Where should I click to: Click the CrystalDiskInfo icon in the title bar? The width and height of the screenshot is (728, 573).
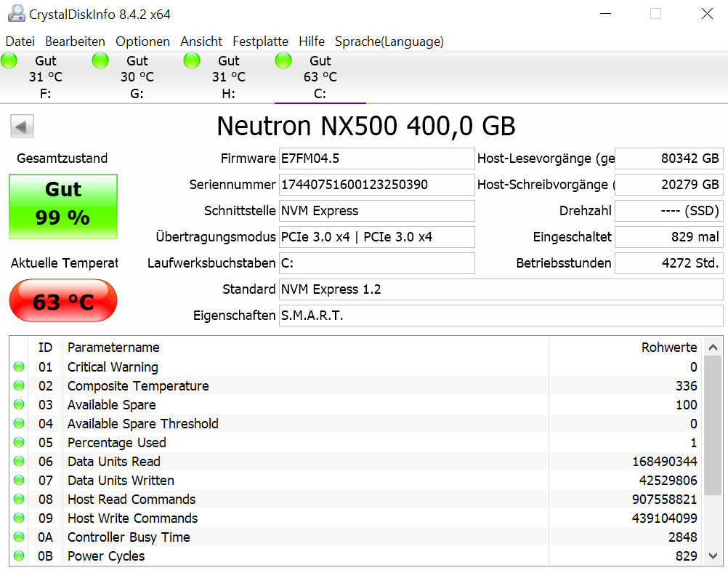click(16, 12)
